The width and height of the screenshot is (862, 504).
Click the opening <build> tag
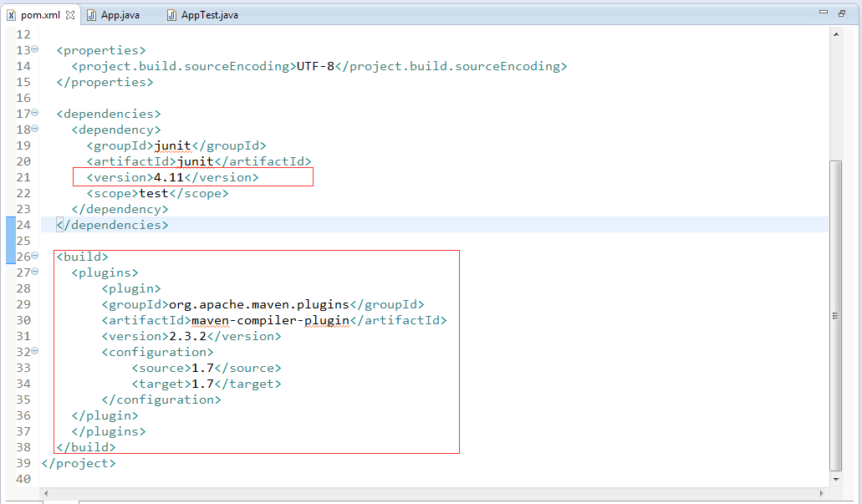point(83,257)
